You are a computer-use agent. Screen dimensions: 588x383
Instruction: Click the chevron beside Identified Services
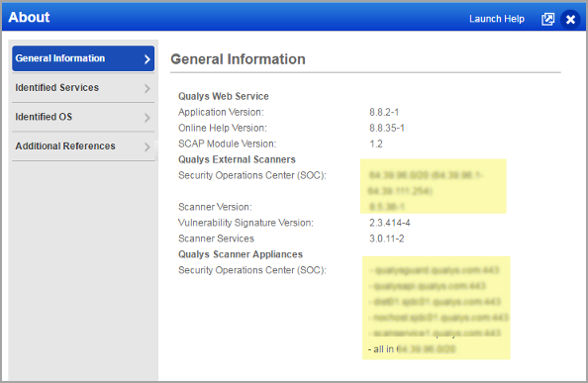coord(147,88)
